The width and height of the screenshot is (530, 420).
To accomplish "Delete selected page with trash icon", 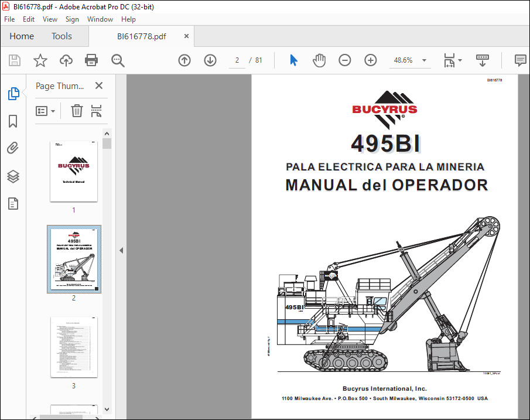I will click(x=77, y=111).
